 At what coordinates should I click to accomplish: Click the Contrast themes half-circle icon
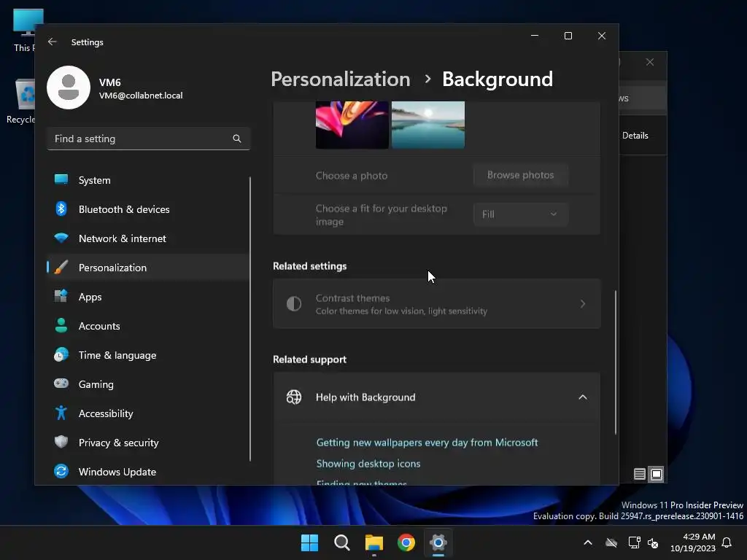click(294, 304)
